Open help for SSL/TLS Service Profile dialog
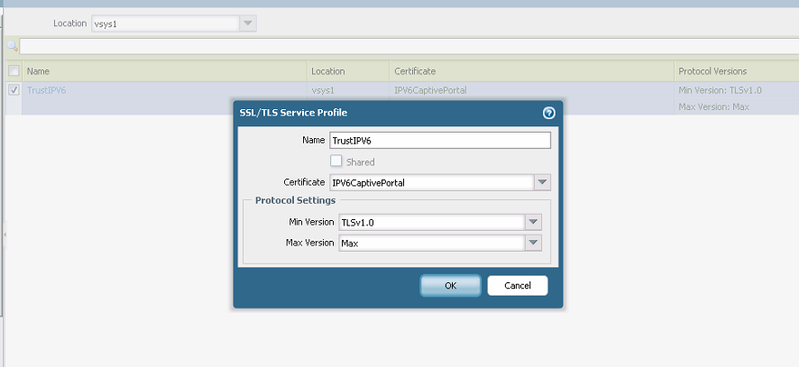 click(x=549, y=113)
